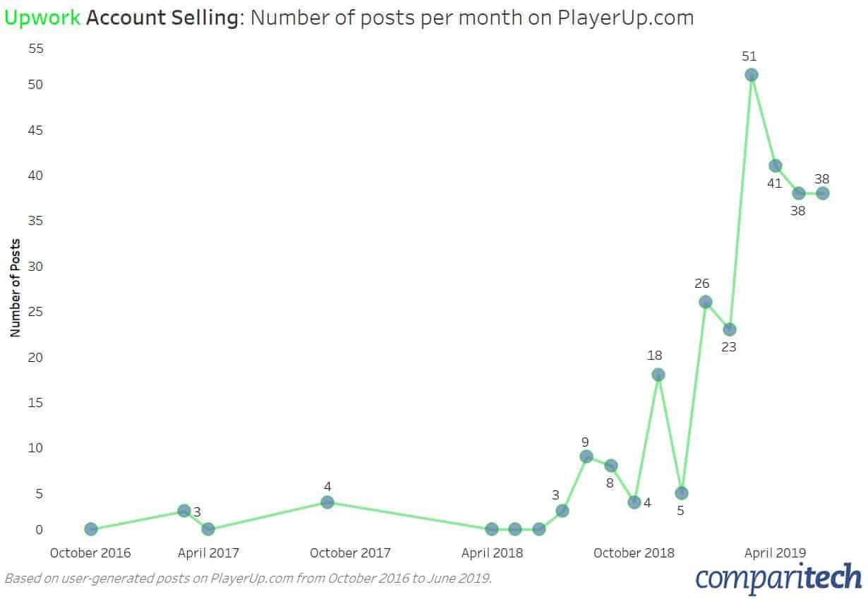Click the last data point labeled 38

822,193
